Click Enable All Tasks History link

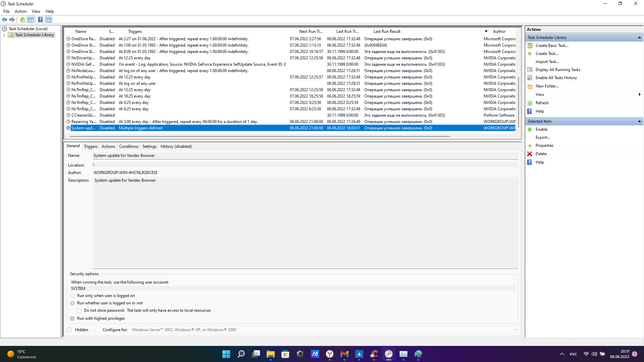[x=556, y=78]
